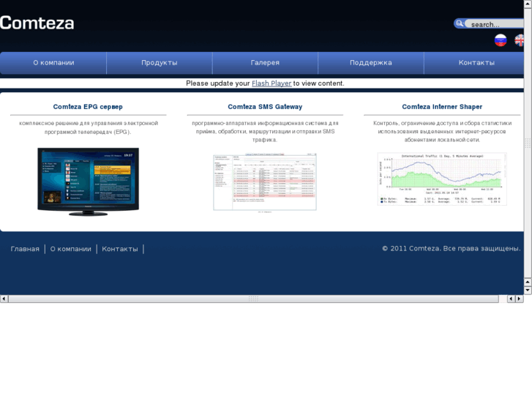
Task: Click the vertical scrollbar up arrow at the top
Action: [x=528, y=4]
